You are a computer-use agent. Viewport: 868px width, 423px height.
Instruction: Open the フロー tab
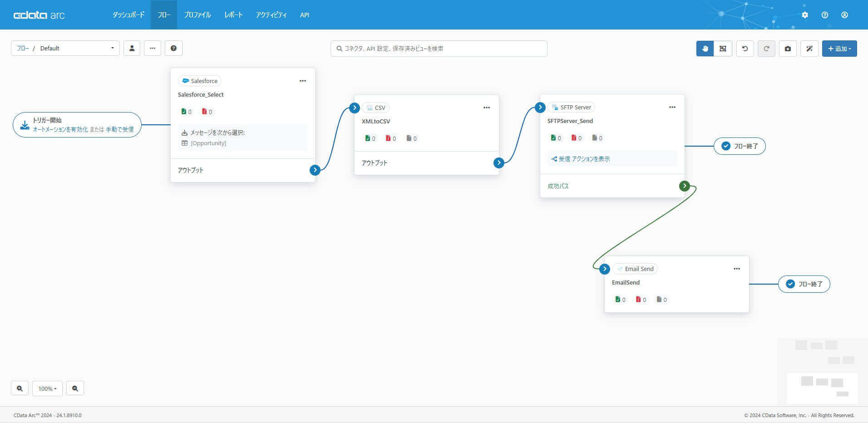tap(164, 15)
